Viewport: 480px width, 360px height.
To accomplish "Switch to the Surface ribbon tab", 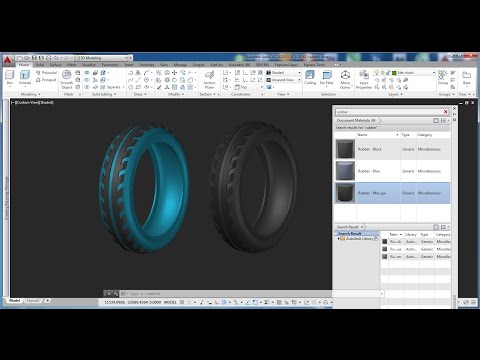I will point(55,65).
